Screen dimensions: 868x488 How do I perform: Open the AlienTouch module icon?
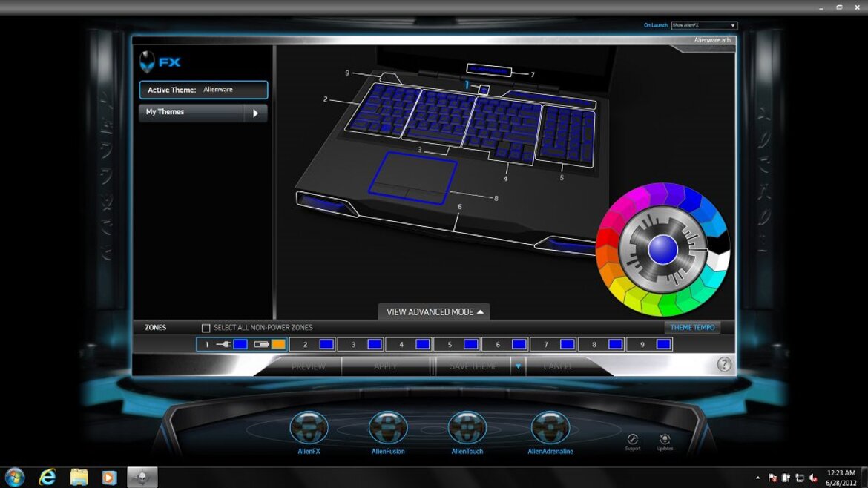coord(467,428)
